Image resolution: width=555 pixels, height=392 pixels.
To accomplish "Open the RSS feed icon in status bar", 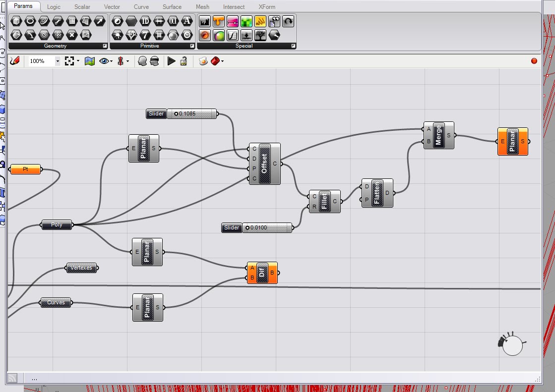I will tap(12, 379).
